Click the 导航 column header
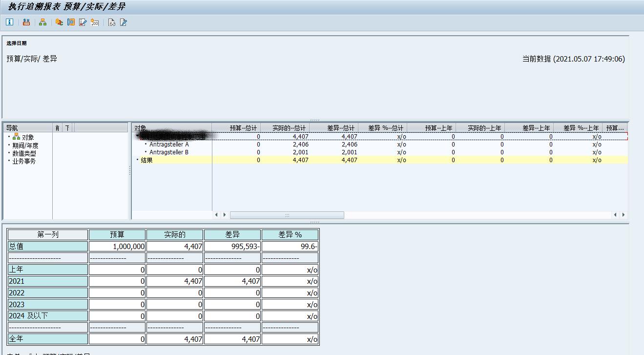This screenshot has width=644, height=355. pos(28,128)
